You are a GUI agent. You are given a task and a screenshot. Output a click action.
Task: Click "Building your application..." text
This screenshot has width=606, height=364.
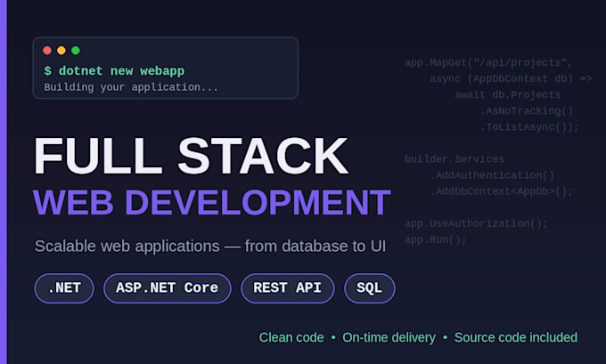tap(131, 87)
